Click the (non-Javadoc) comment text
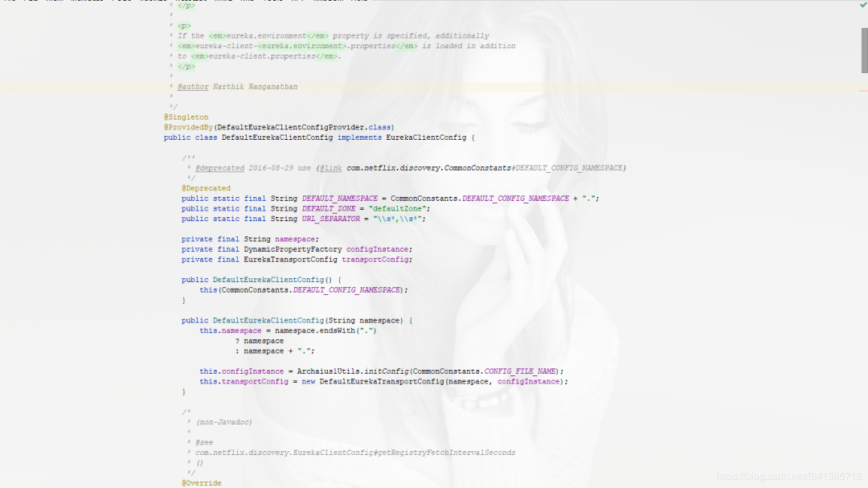 tap(223, 422)
